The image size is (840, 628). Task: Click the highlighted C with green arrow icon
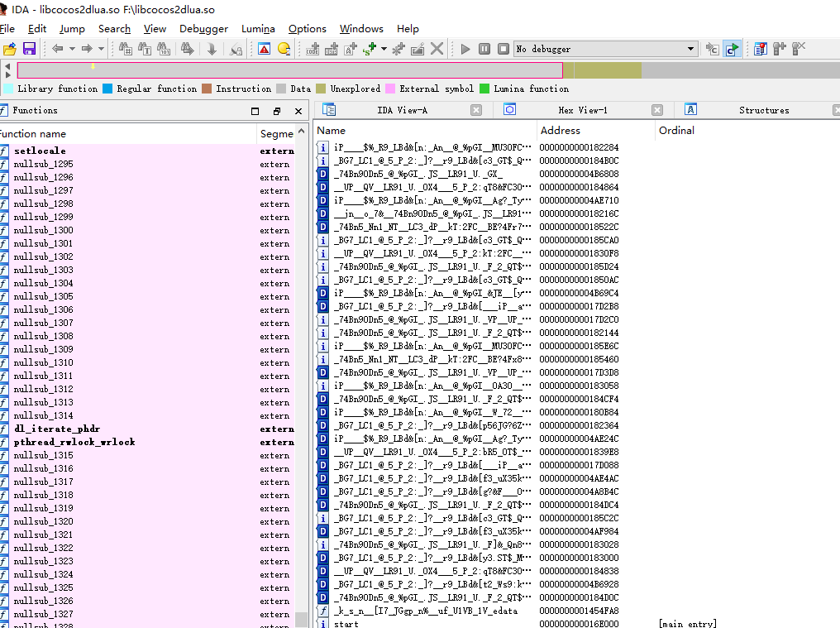[732, 50]
